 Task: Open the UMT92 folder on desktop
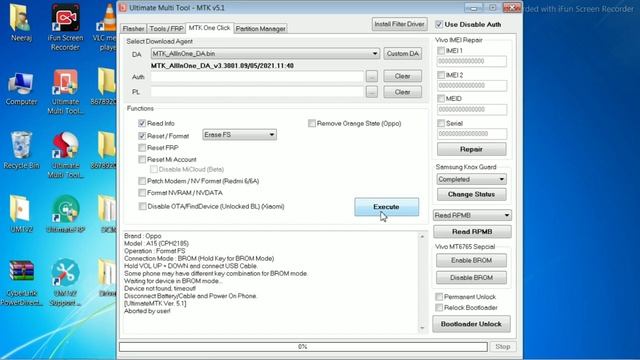(21, 215)
